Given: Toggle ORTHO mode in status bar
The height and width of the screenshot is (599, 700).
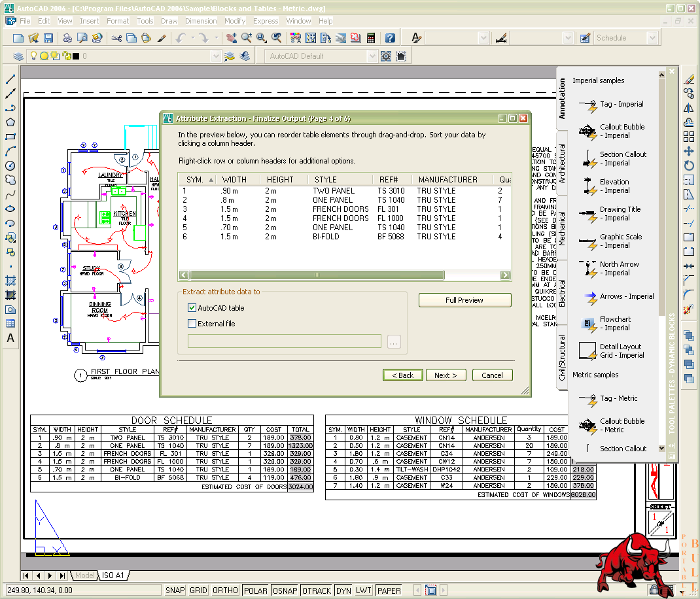Looking at the screenshot, I should click(x=226, y=590).
